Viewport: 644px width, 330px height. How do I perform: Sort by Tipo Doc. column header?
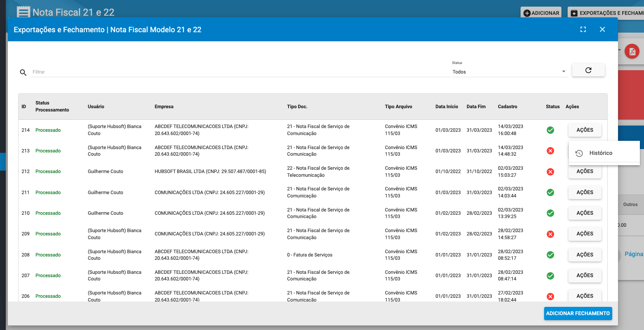pyautogui.click(x=297, y=107)
